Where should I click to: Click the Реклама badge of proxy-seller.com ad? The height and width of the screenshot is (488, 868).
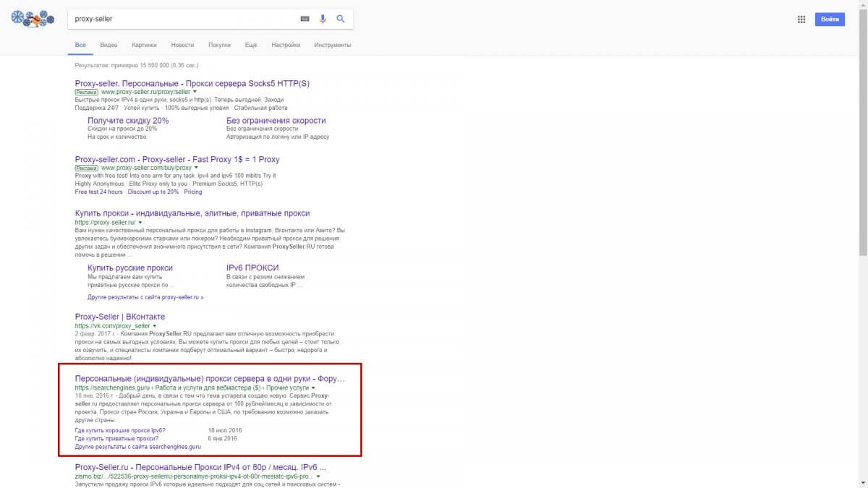click(87, 168)
